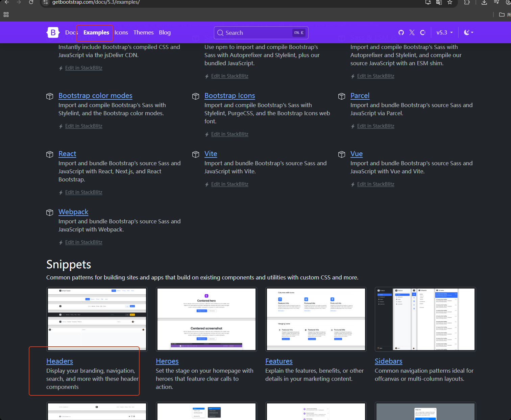The width and height of the screenshot is (511, 420).
Task: Click Edit in StackBlitz under Vite
Action: pyautogui.click(x=230, y=184)
